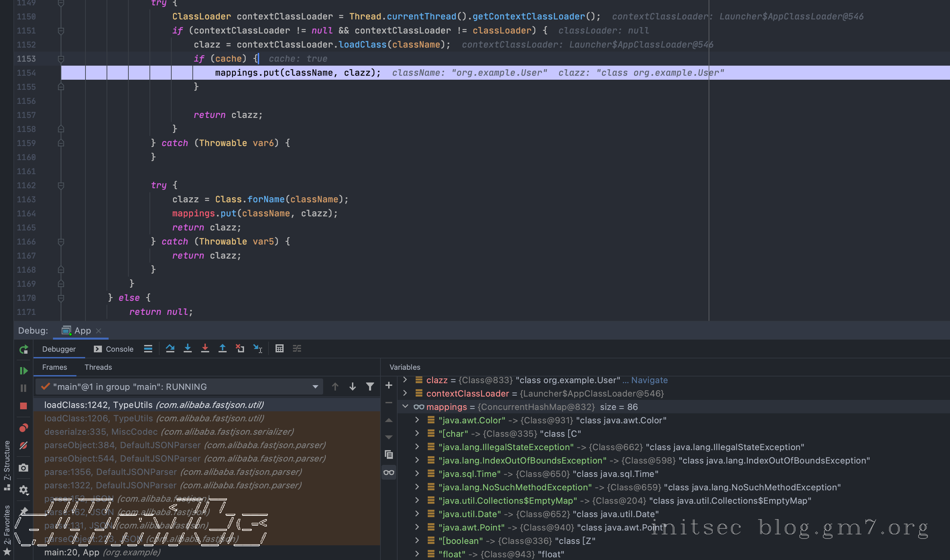Click the View Breakpoints icon
The width and height of the screenshot is (950, 560).
[x=23, y=428]
